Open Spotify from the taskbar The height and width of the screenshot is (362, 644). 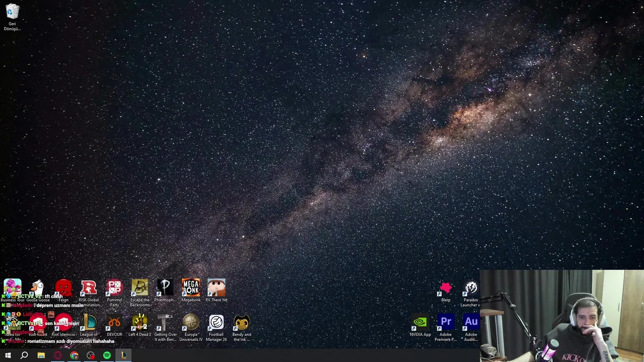coord(107,355)
